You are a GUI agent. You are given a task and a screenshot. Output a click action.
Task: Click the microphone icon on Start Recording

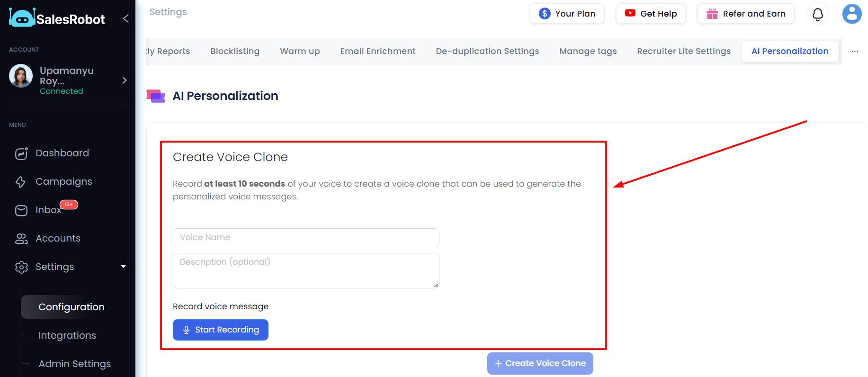click(186, 330)
